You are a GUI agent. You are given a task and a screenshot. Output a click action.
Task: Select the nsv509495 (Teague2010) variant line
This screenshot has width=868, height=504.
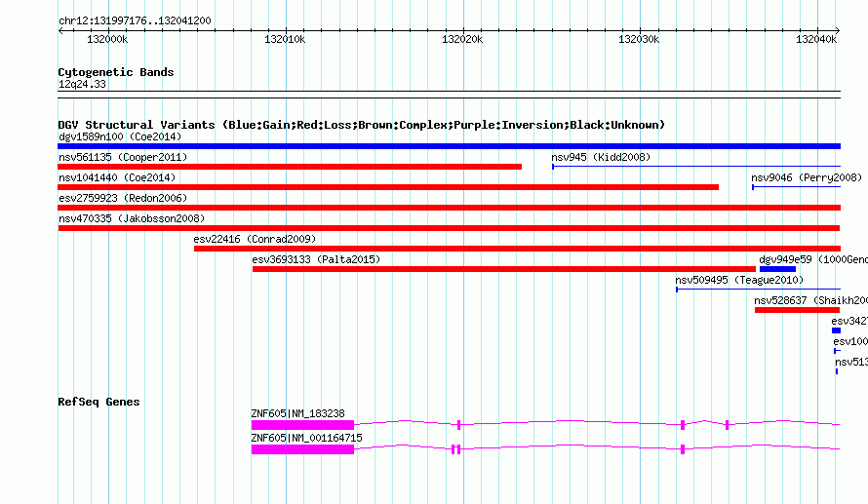tap(759, 290)
